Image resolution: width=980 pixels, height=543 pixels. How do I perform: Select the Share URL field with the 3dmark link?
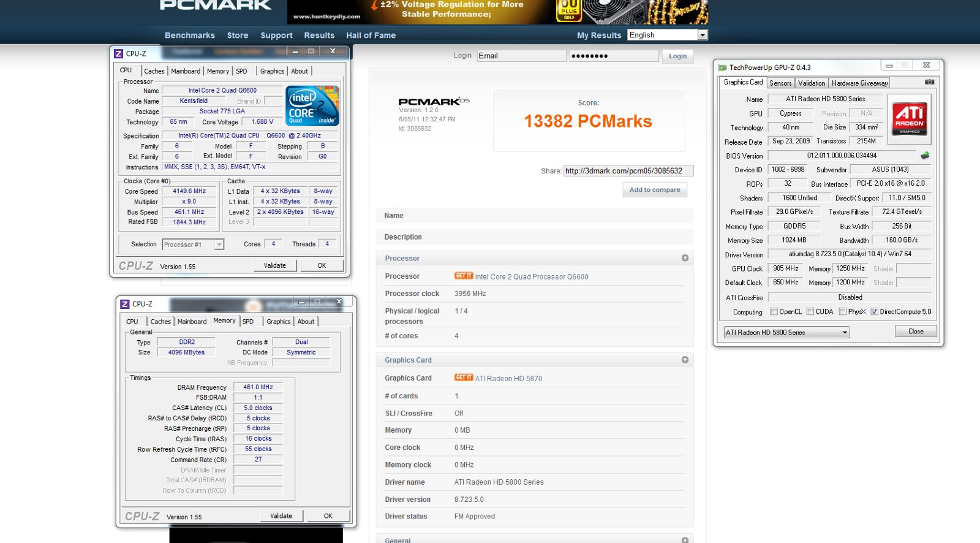[x=628, y=171]
